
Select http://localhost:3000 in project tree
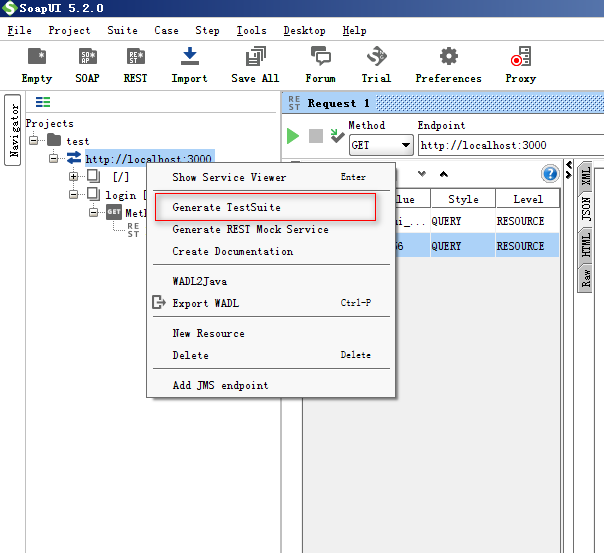pyautogui.click(x=148, y=158)
